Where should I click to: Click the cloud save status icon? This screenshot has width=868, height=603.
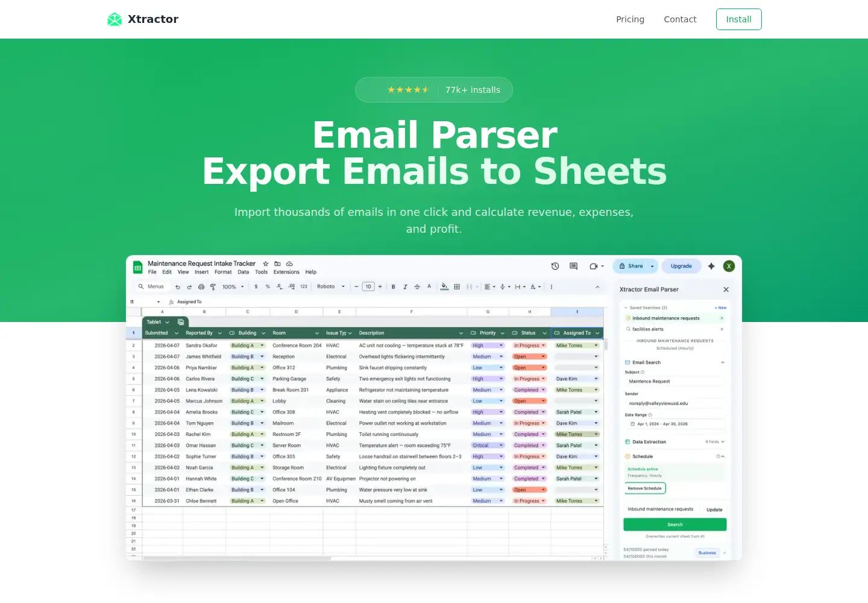pos(289,264)
